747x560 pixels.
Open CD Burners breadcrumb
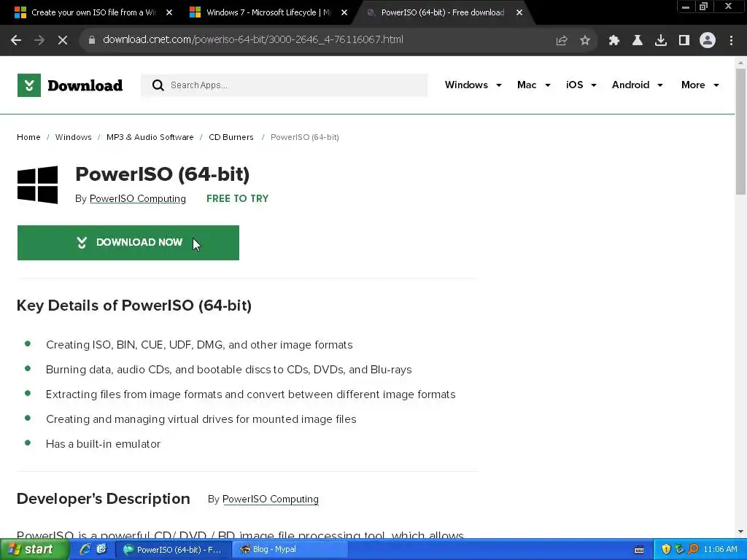pos(231,137)
